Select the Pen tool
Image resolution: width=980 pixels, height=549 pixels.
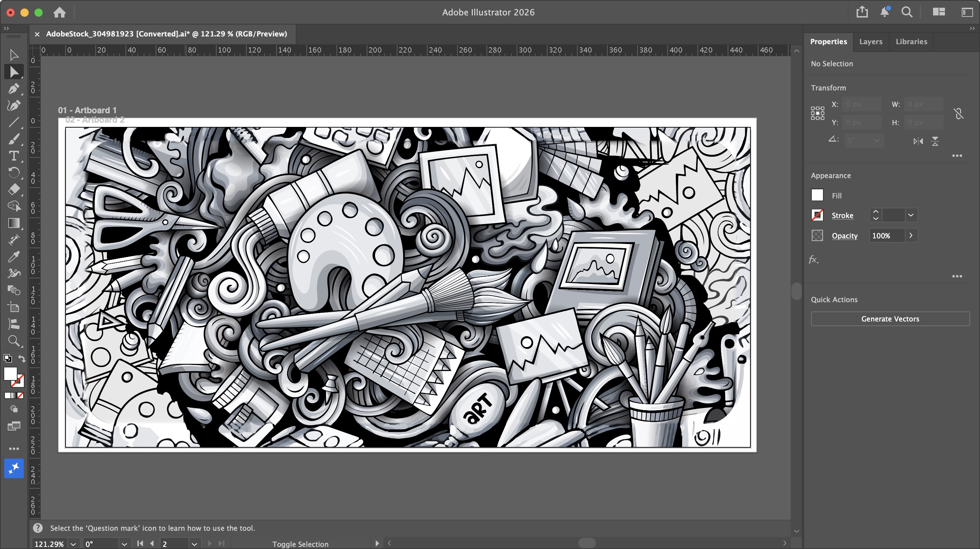point(14,89)
